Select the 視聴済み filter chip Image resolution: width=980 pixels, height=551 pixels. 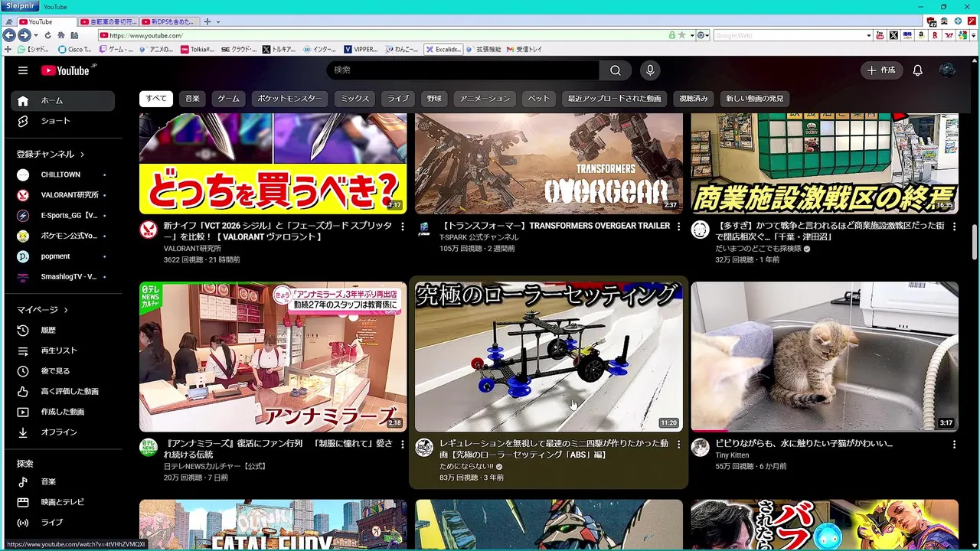[694, 99]
